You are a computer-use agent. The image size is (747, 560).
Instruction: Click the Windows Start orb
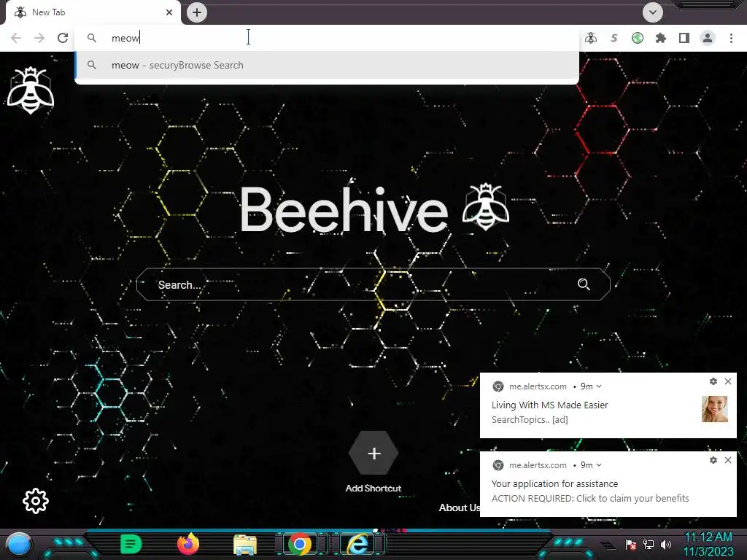[x=19, y=544]
